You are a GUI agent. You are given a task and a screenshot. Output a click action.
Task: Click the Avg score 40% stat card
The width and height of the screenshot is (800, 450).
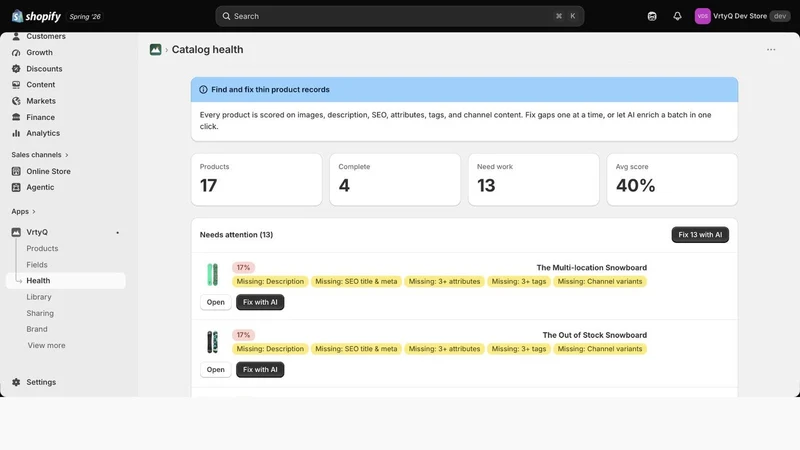(x=672, y=180)
